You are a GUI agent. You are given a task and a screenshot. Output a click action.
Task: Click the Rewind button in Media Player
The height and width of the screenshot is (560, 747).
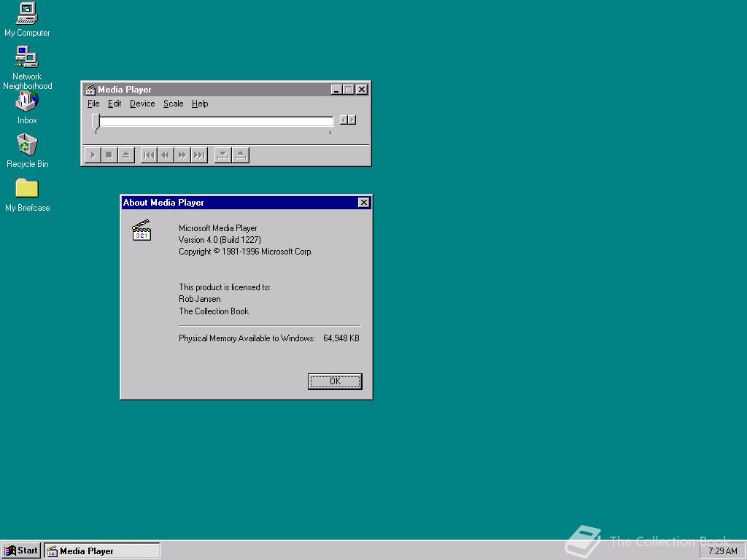[x=166, y=155]
